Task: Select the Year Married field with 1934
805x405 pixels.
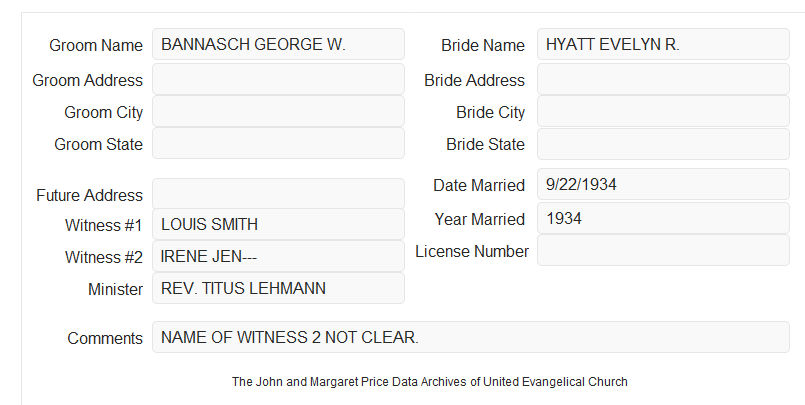Action: pos(663,218)
